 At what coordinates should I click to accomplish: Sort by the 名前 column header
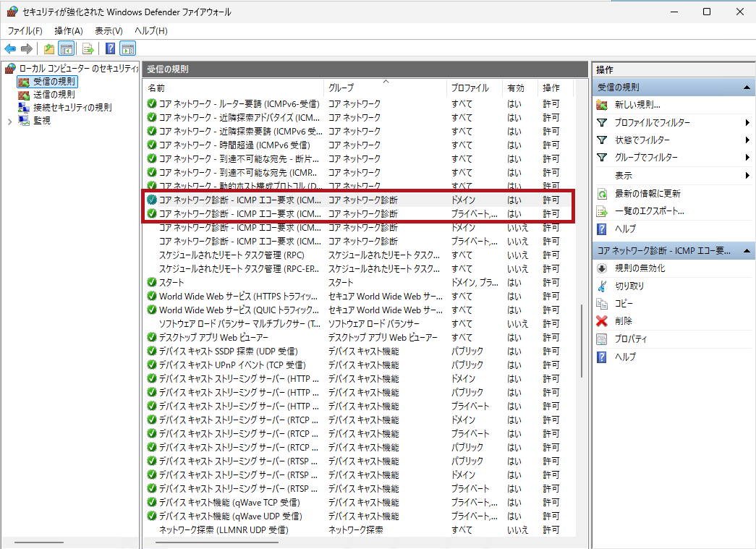234,88
